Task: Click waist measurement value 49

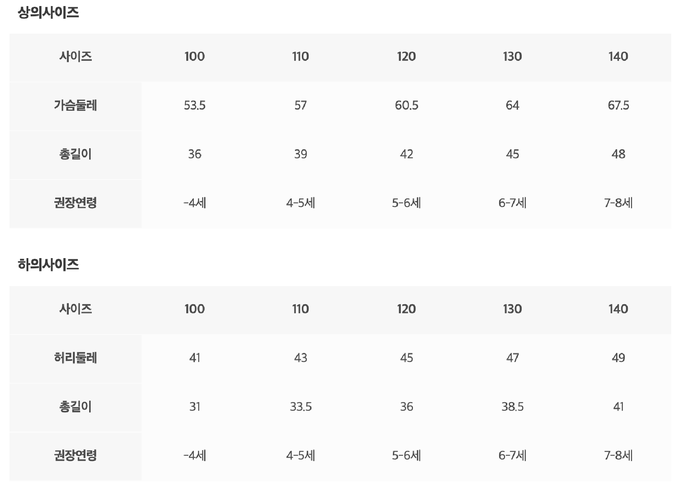Action: pos(618,357)
